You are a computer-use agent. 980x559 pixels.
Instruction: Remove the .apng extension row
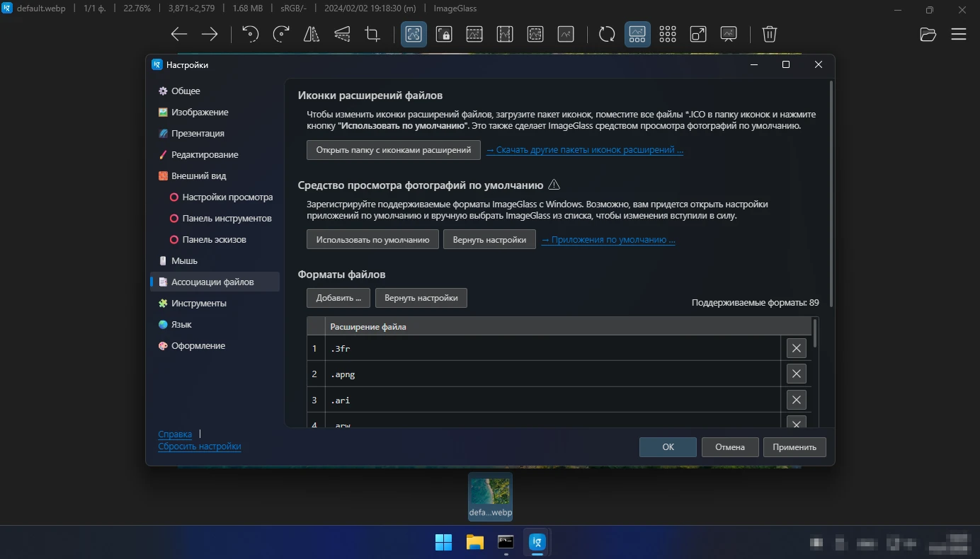tap(797, 374)
